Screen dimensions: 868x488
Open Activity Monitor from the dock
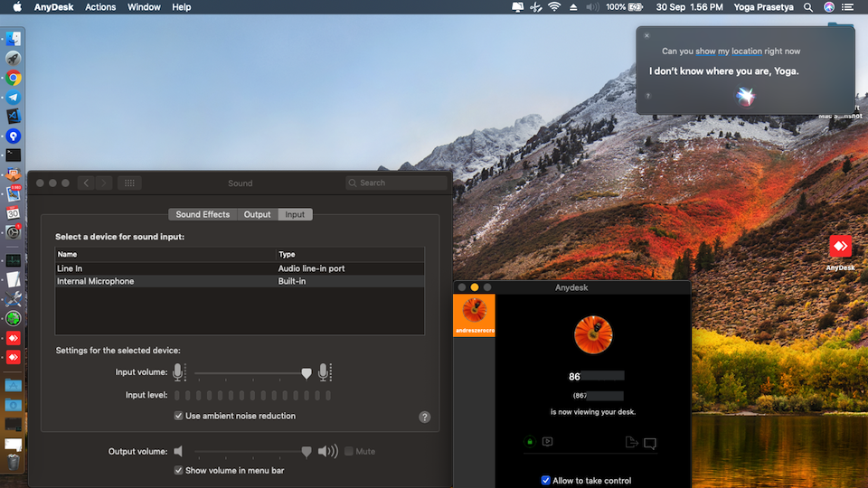(x=14, y=260)
